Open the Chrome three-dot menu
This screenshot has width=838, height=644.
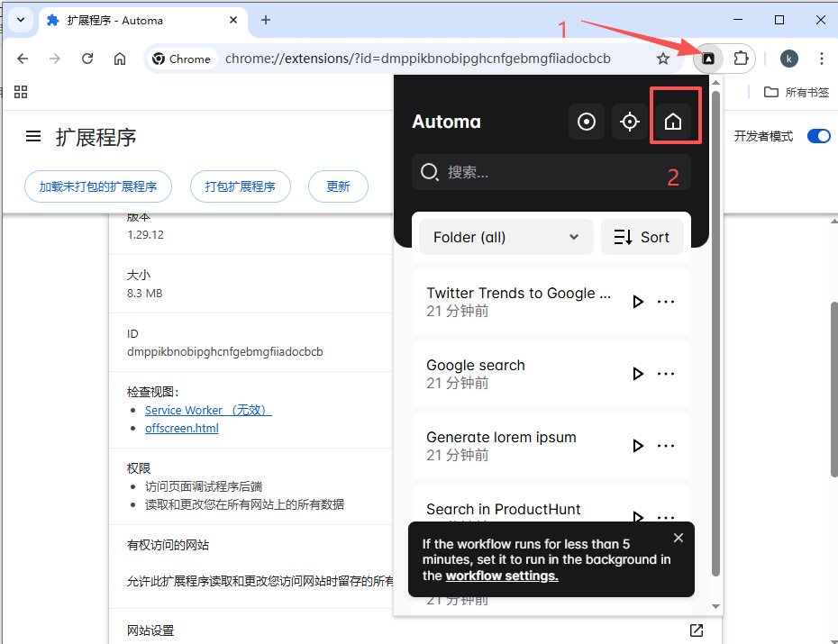point(822,59)
